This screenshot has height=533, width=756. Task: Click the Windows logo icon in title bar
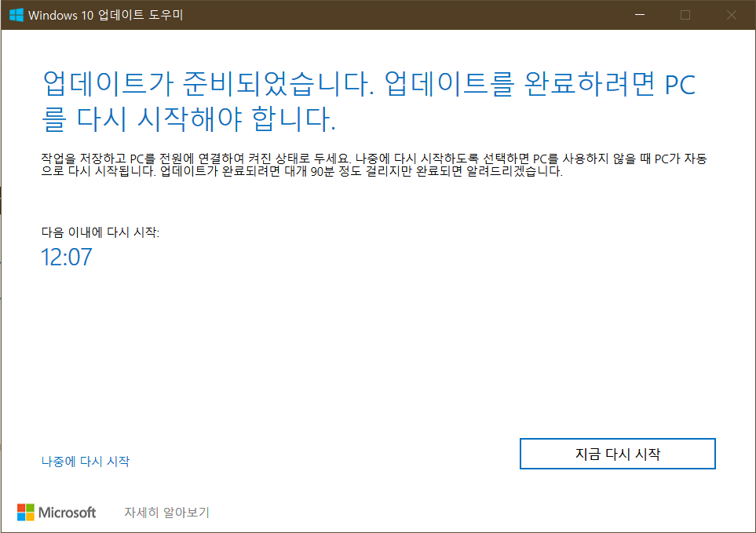pos(16,15)
